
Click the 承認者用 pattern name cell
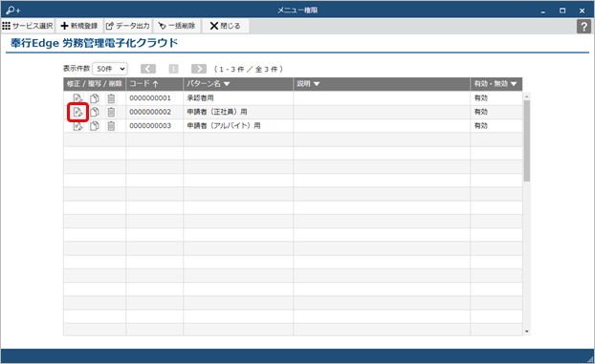pos(238,98)
